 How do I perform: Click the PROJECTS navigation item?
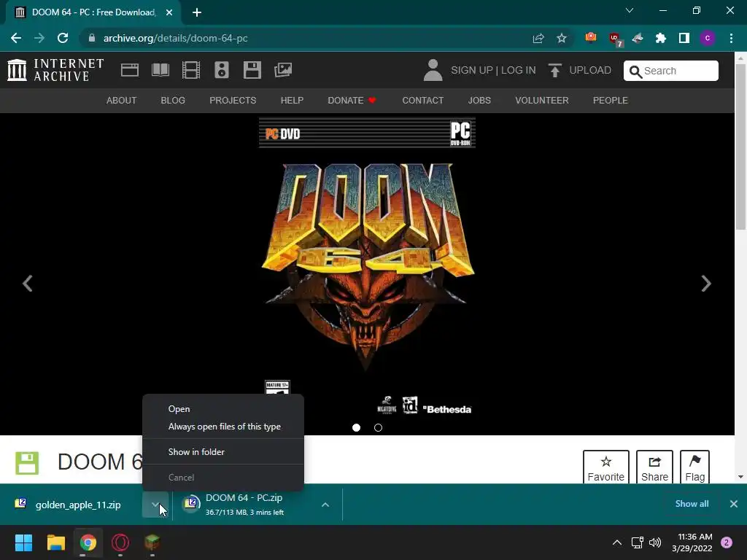(x=233, y=101)
